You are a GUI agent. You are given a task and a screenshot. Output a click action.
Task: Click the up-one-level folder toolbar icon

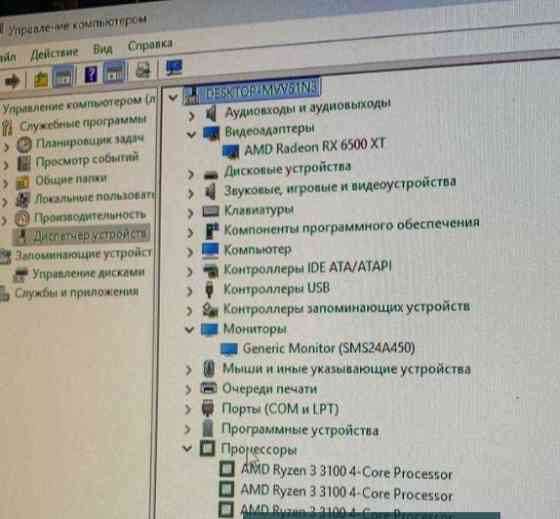click(40, 79)
